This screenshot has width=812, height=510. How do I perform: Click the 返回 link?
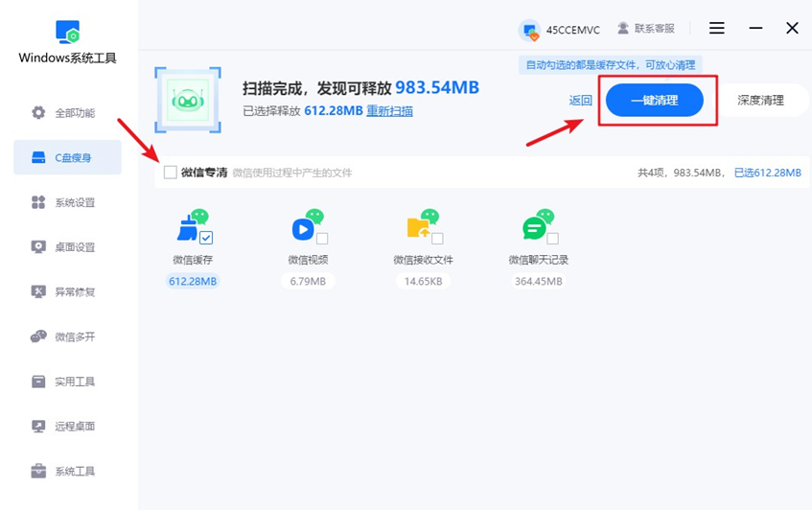pos(580,100)
